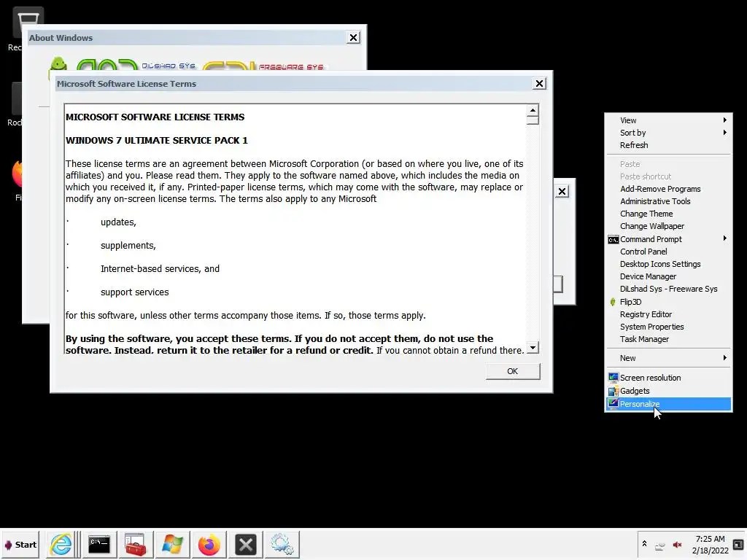Open the View submenu in context menu
The width and height of the screenshot is (747, 560).
click(x=669, y=120)
